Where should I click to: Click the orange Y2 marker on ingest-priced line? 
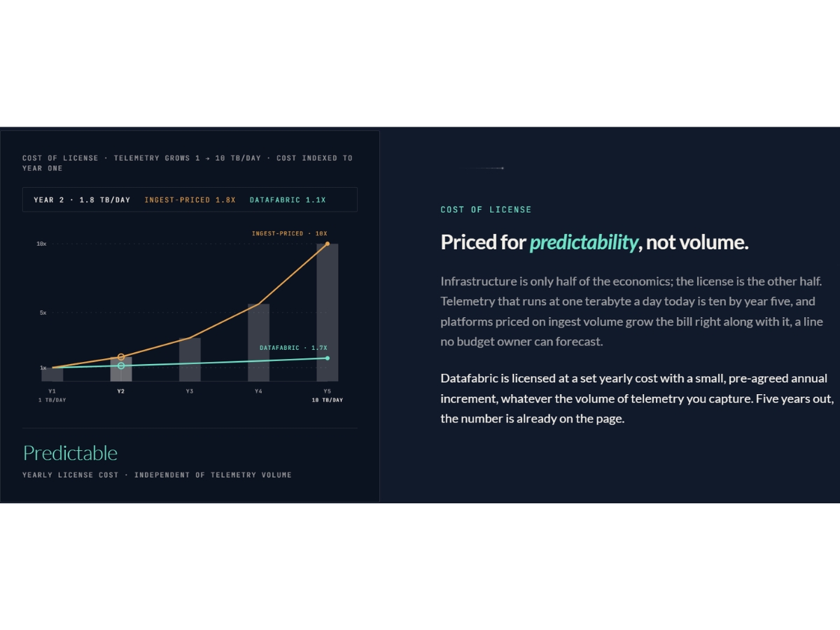coord(121,357)
